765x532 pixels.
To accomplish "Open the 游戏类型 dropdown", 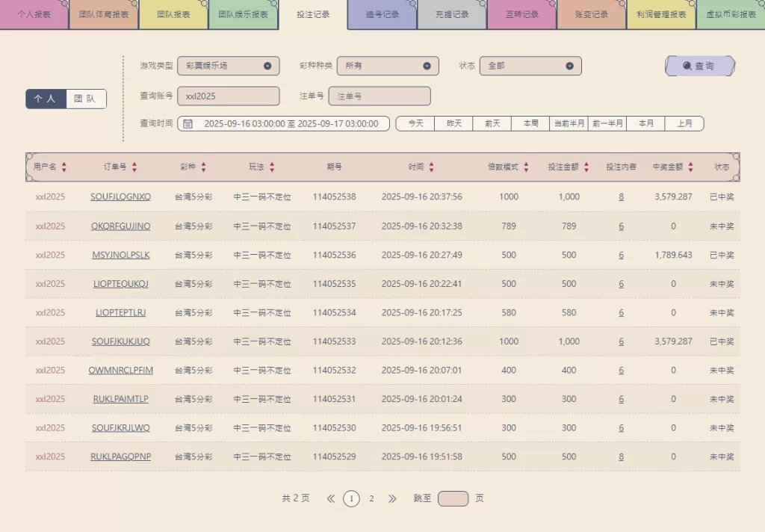I will pyautogui.click(x=228, y=66).
